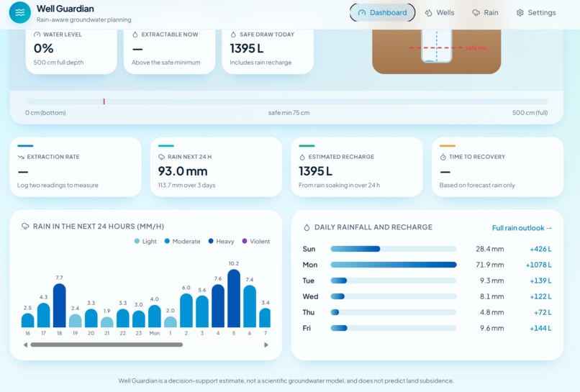Click the "Based on forecast rain only" text
Screen dimensions: 580x392
(x=477, y=186)
